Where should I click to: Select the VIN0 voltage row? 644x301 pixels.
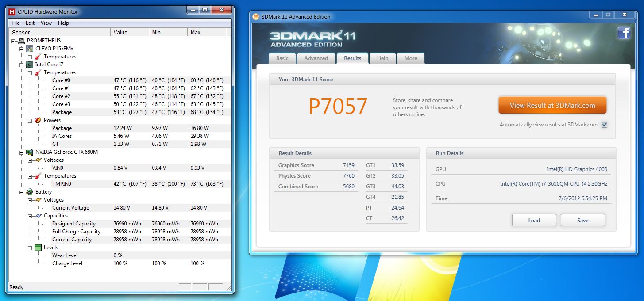[x=120, y=168]
